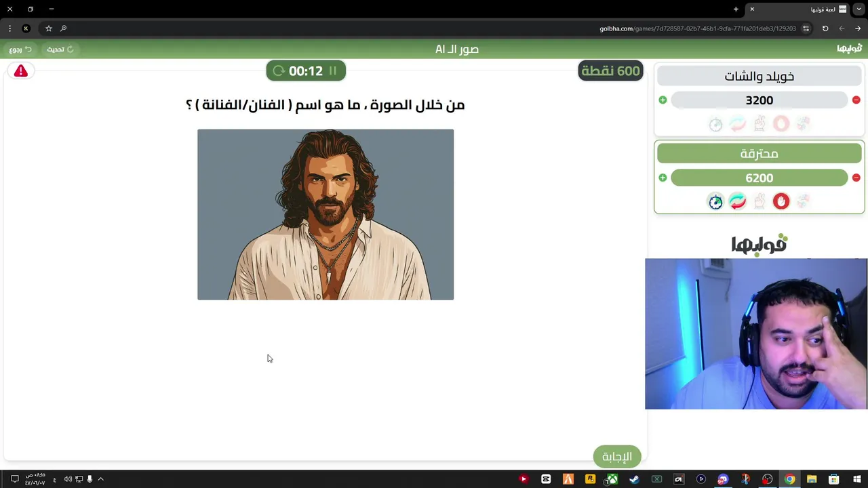
Task: Click the خويلد والشات team name
Action: pyautogui.click(x=759, y=77)
